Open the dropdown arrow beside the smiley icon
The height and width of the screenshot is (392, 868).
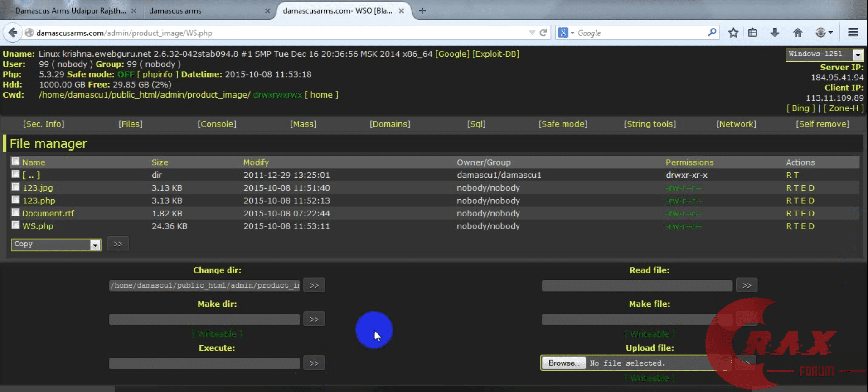(x=831, y=33)
